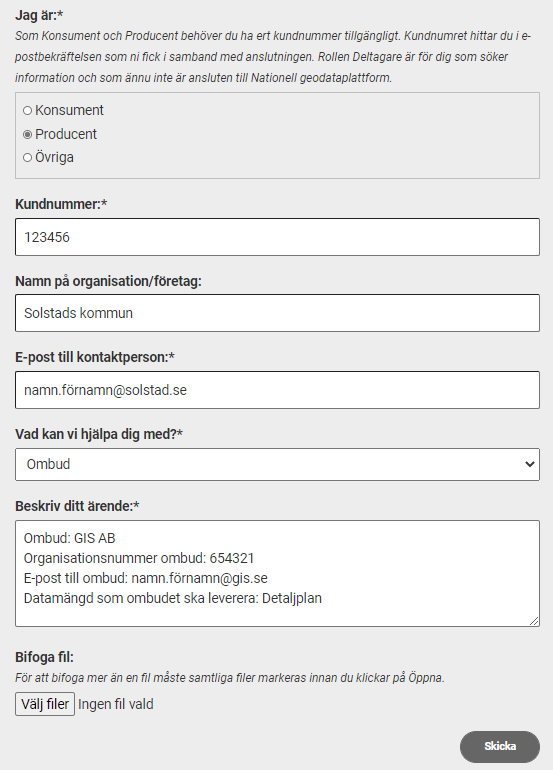Screen dimensions: 553x770
Task: Click inside the Beskriv ditt ärende textarea
Action: pos(277,574)
